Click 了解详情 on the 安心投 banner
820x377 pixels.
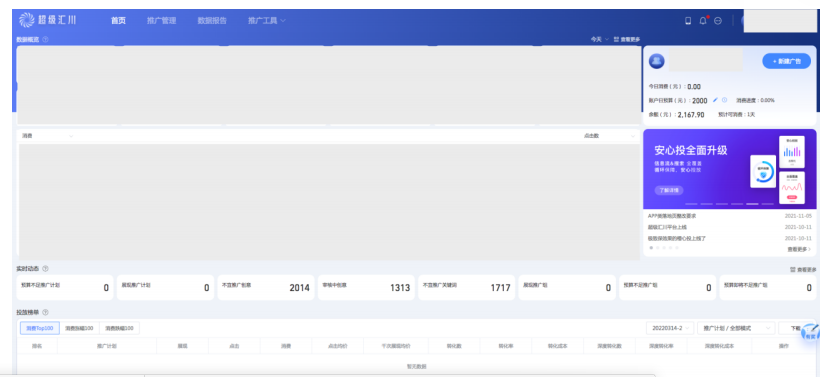point(668,190)
